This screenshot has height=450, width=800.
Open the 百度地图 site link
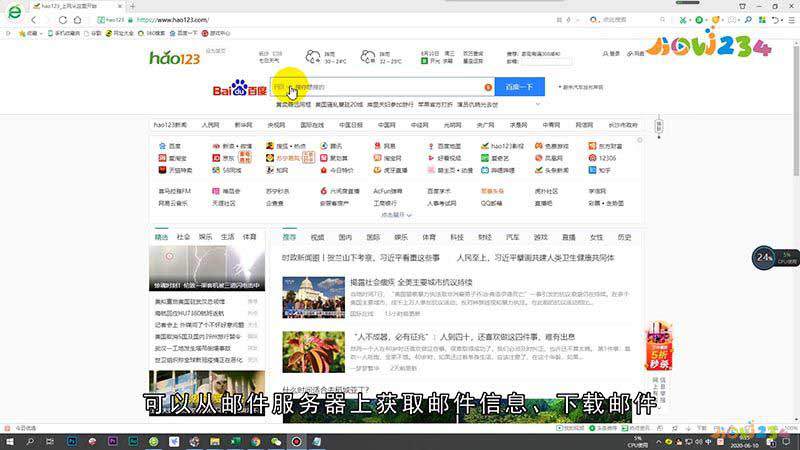(x=444, y=146)
